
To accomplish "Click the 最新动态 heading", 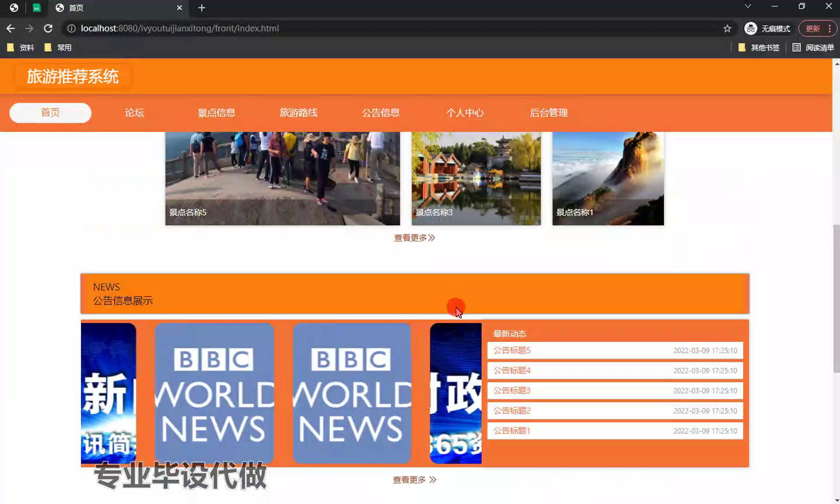I will (510, 334).
